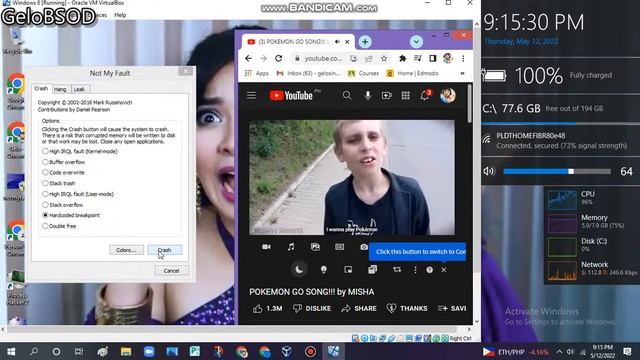Screen dimensions: 640x360
Task: Mute using the volume speaker icon in the widget
Action: tap(488, 171)
